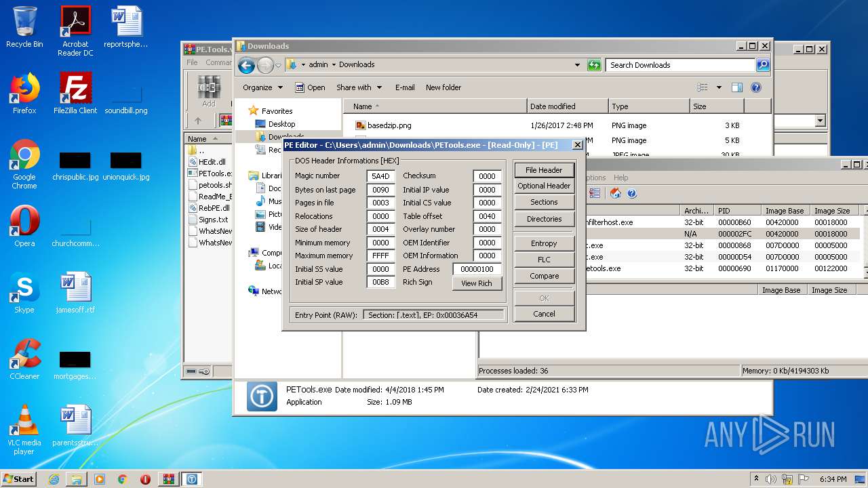Select Desktop in the navigation pane
This screenshot has height=488, width=868.
[x=281, y=124]
